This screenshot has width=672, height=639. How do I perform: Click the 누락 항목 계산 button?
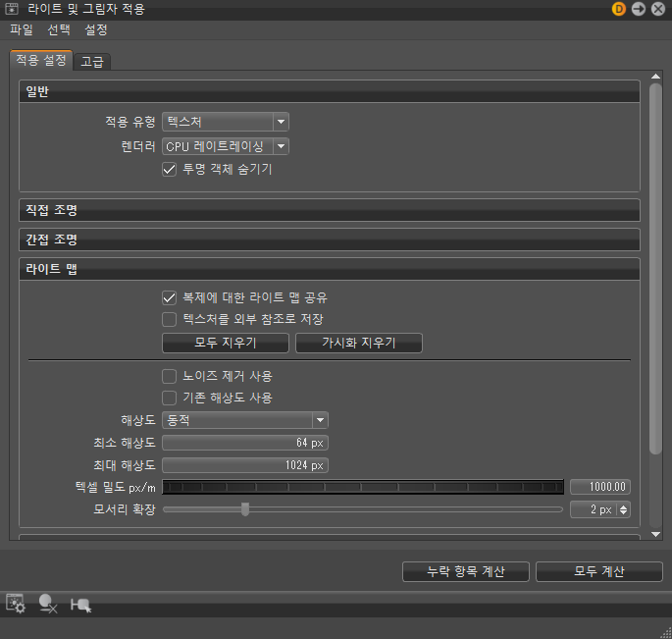(466, 571)
